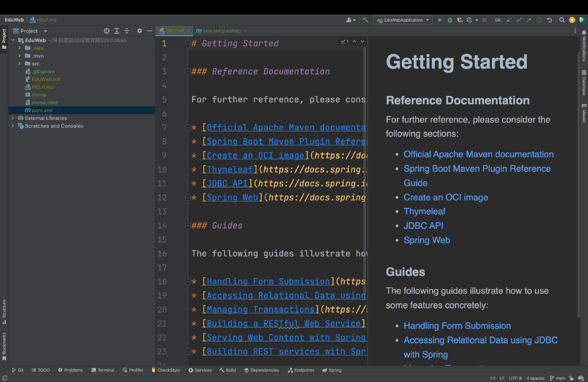The height and width of the screenshot is (382, 588).
Task: Click the main Git branch widget
Action: pyautogui.click(x=558, y=378)
